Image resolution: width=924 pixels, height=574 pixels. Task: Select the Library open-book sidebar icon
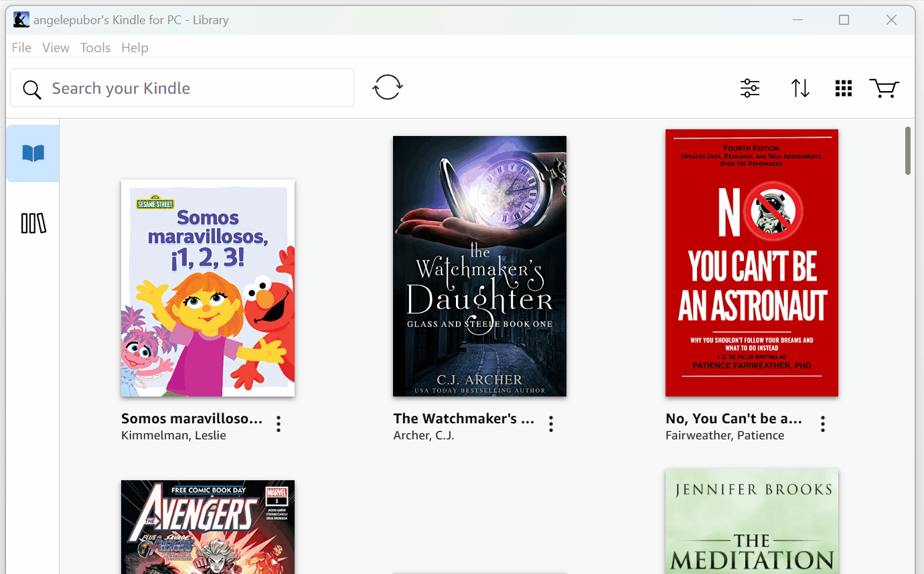point(33,154)
